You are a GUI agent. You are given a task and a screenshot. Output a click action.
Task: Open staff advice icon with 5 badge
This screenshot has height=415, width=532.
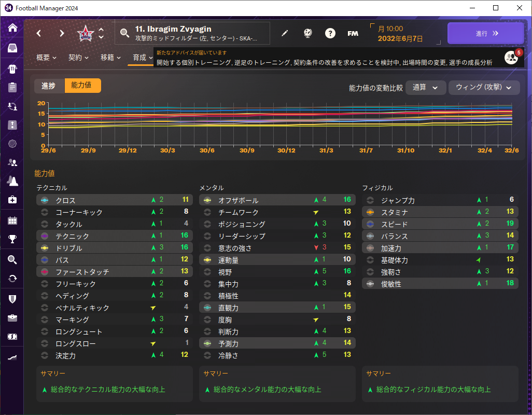tap(512, 58)
